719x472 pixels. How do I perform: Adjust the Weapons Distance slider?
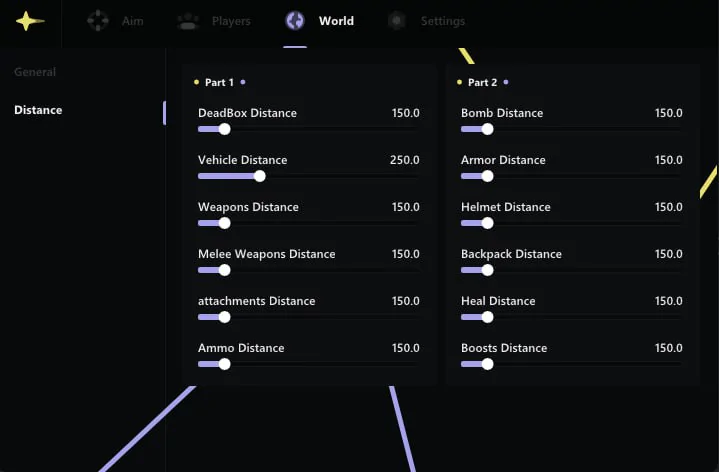(x=224, y=223)
